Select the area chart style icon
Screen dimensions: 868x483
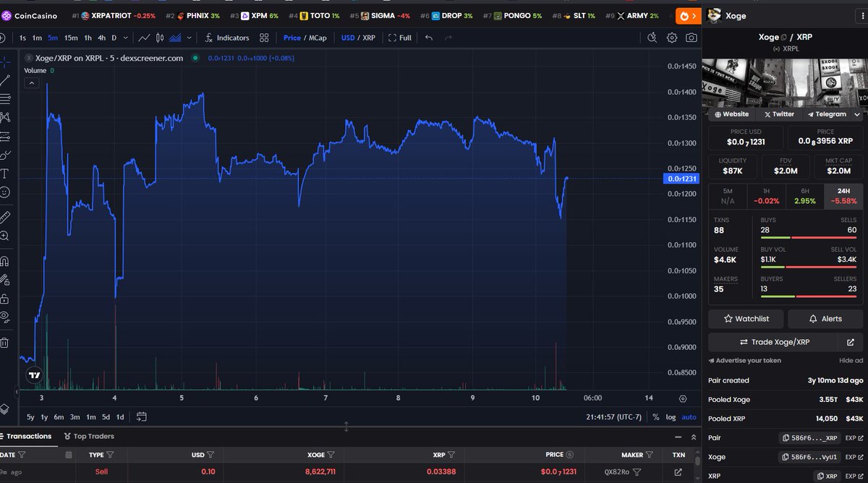pyautogui.click(x=174, y=38)
